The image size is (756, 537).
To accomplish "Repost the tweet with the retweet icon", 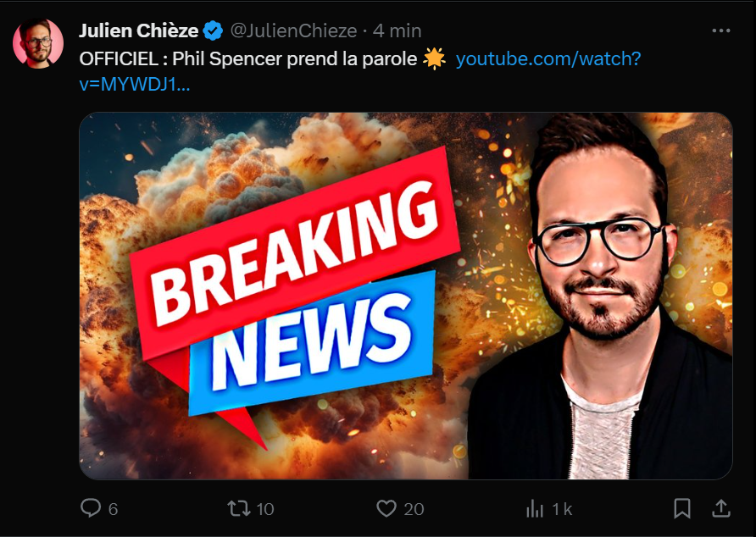I will 239,508.
